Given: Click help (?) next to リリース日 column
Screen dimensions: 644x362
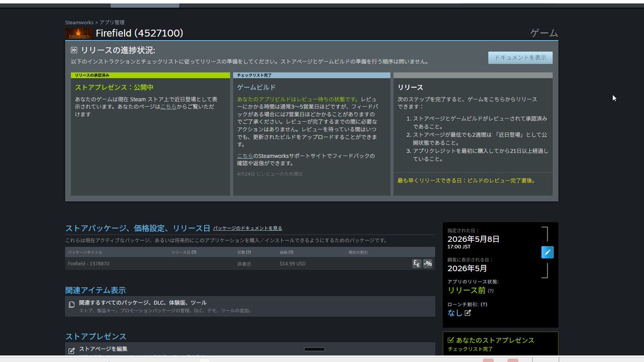Looking at the screenshot, I should point(194,252).
